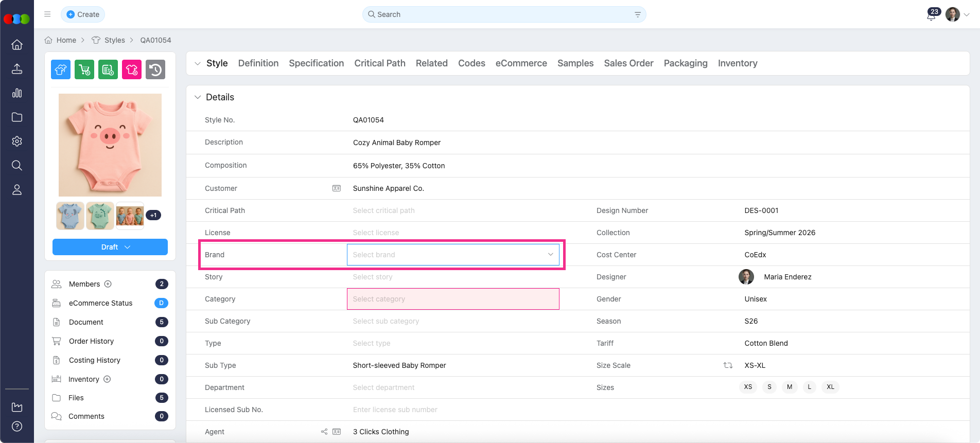Click the help question mark icon

[x=17, y=427]
